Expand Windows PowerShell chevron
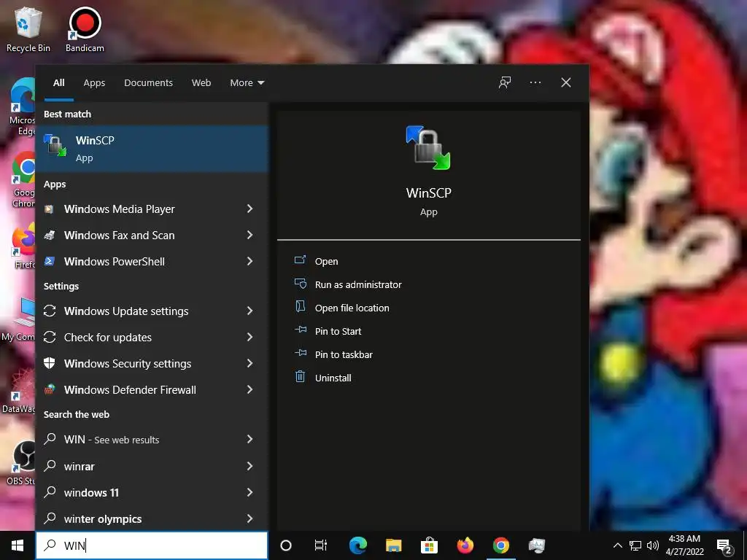This screenshot has width=747, height=560. pos(249,261)
